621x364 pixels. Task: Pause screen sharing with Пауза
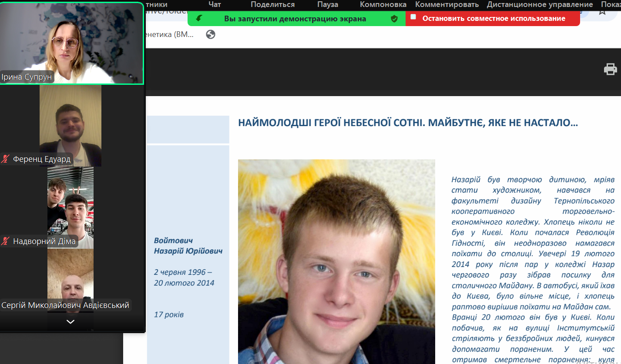[328, 4]
